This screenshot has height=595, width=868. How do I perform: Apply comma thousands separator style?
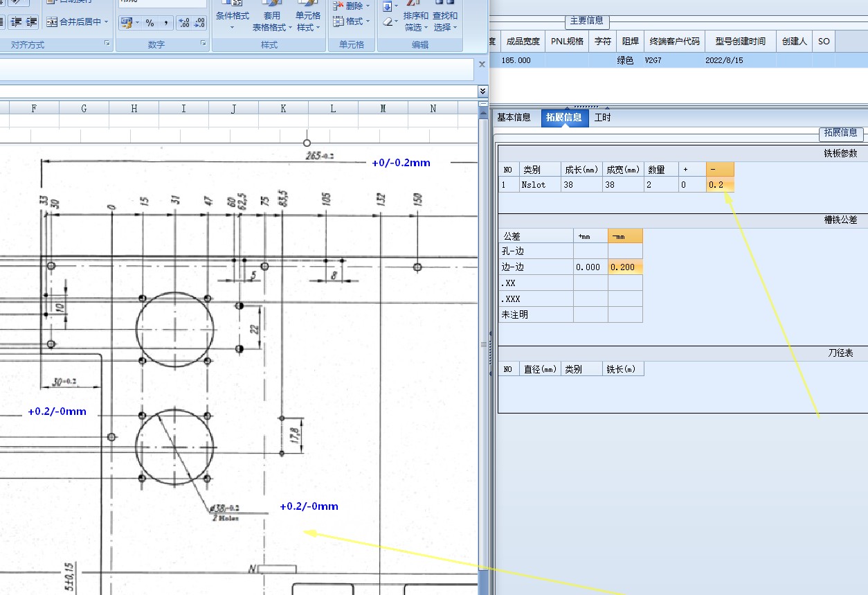tap(166, 23)
